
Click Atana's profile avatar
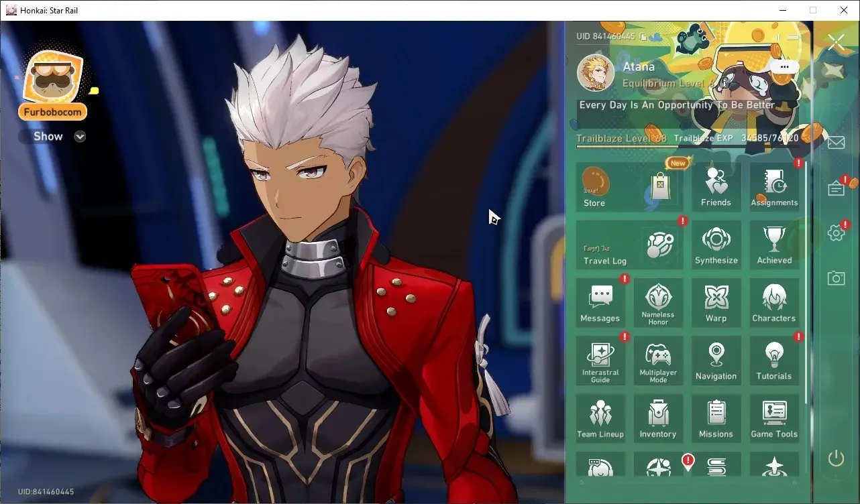coord(596,72)
